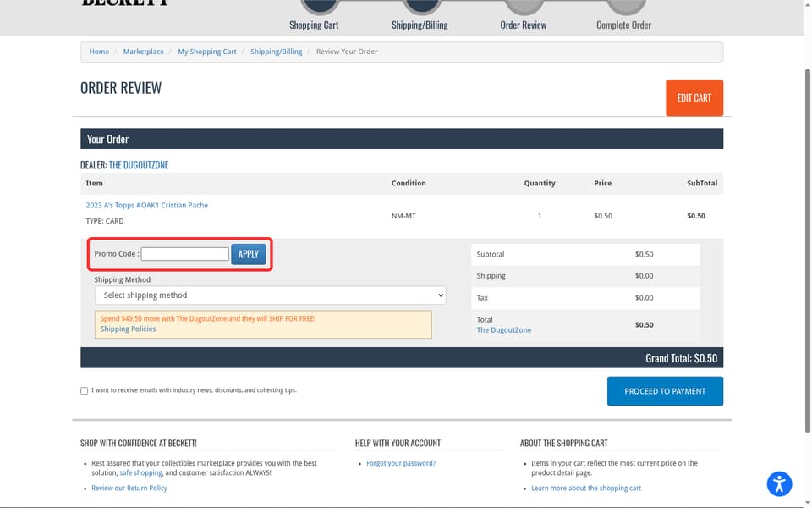
Task: Open Marketplace breadcrumb link
Action: click(x=144, y=52)
